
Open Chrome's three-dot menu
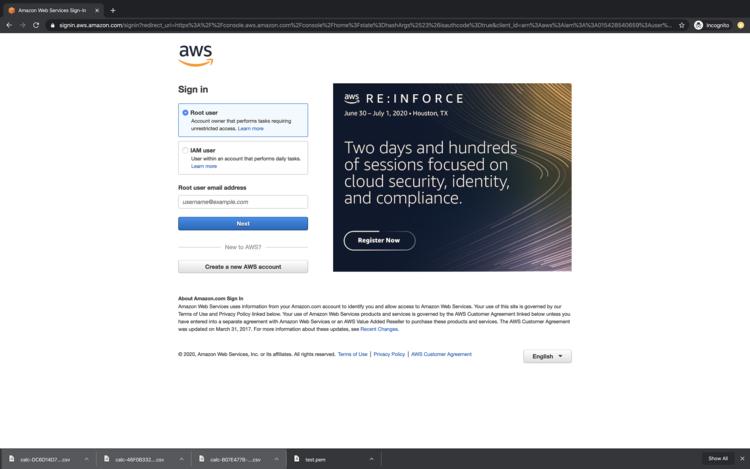(741, 25)
